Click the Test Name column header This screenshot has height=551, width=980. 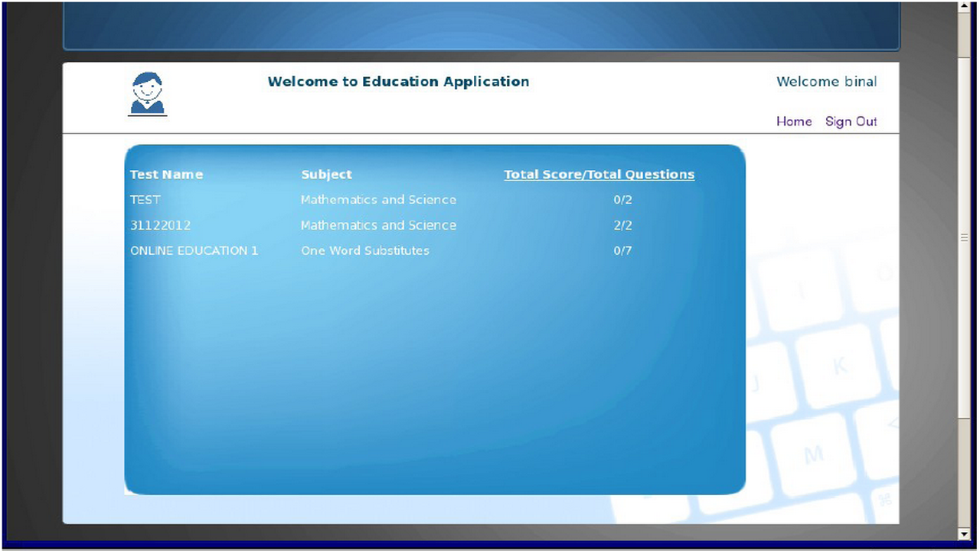point(166,174)
